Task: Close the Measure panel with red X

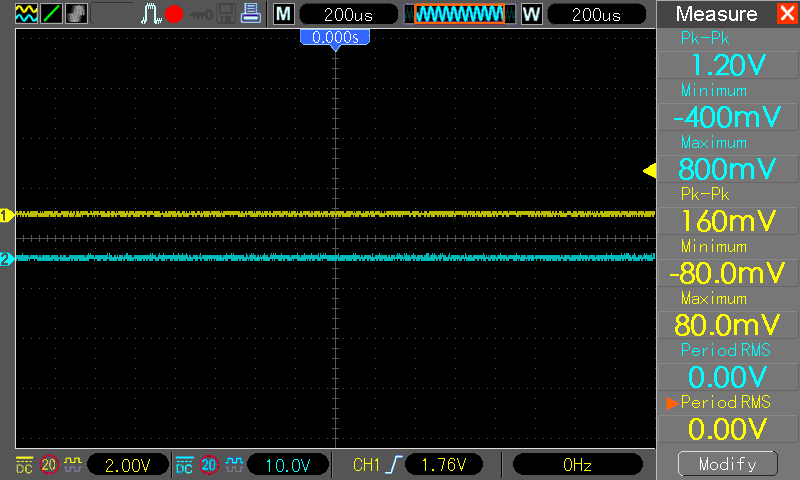Action: [787, 13]
